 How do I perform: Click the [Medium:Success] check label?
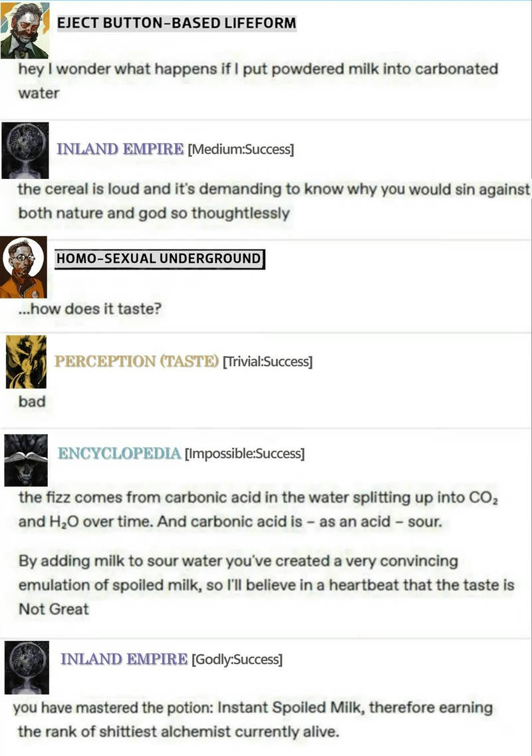point(241,150)
